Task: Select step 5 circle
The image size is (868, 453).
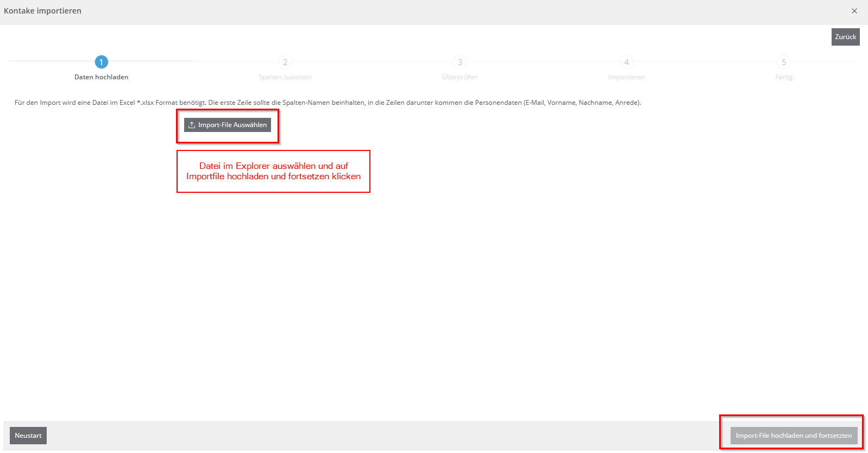Action: click(784, 62)
